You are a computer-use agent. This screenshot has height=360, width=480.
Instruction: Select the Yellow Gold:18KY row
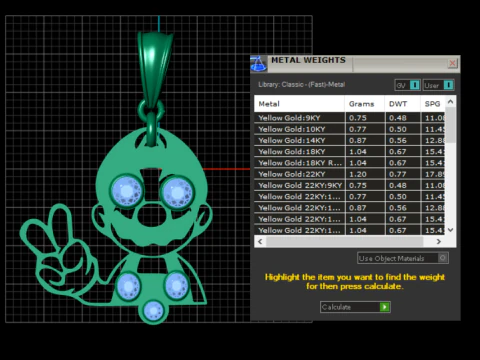(x=350, y=152)
